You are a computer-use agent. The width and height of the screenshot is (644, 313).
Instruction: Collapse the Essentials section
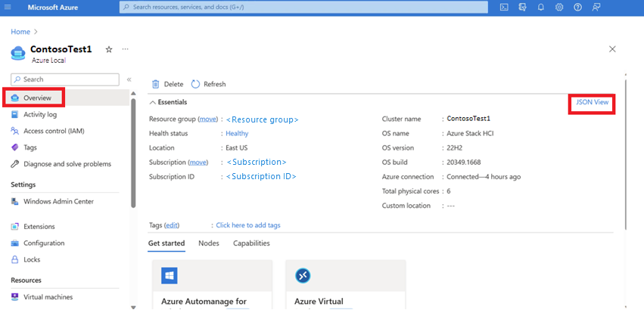coord(169,102)
